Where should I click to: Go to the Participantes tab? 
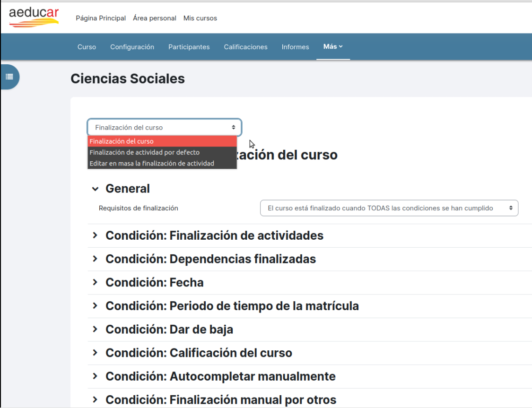tap(189, 47)
